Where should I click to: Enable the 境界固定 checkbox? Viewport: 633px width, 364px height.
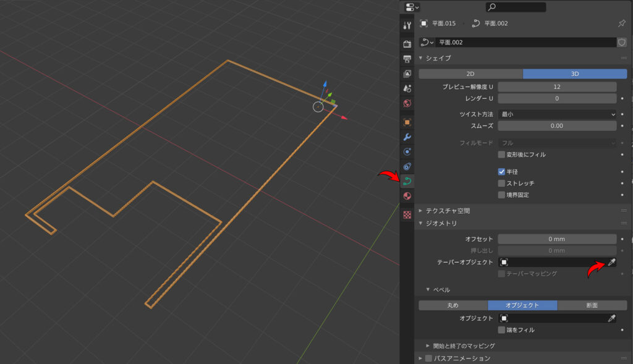pos(501,195)
